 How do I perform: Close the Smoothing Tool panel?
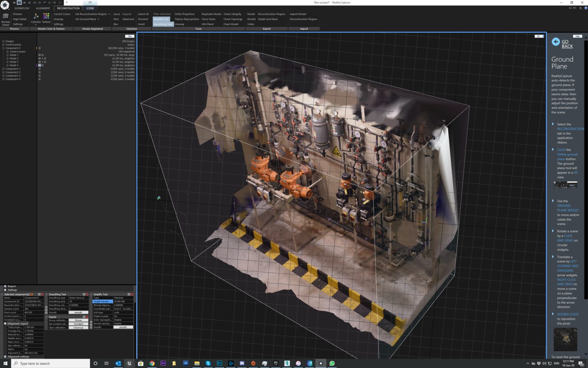coord(87,294)
